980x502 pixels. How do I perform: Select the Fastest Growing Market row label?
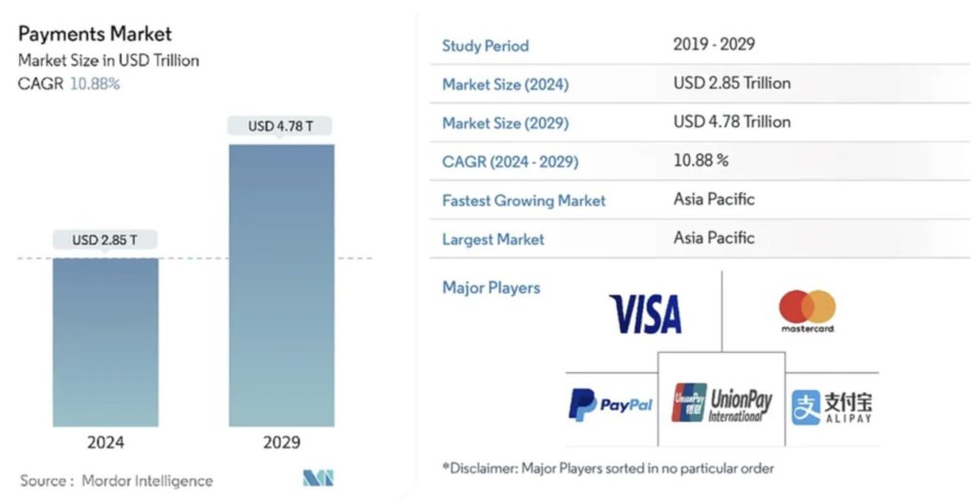tap(523, 201)
